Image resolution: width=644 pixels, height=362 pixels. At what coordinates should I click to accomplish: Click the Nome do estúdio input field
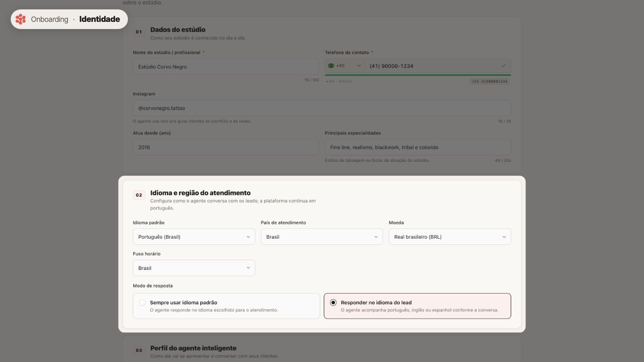(226, 67)
